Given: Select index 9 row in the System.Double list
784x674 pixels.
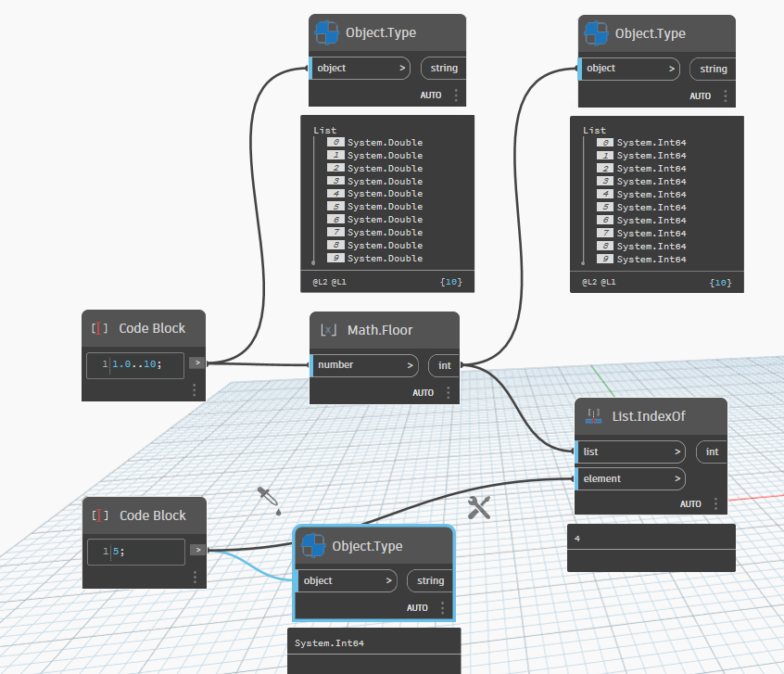Looking at the screenshot, I should (375, 259).
